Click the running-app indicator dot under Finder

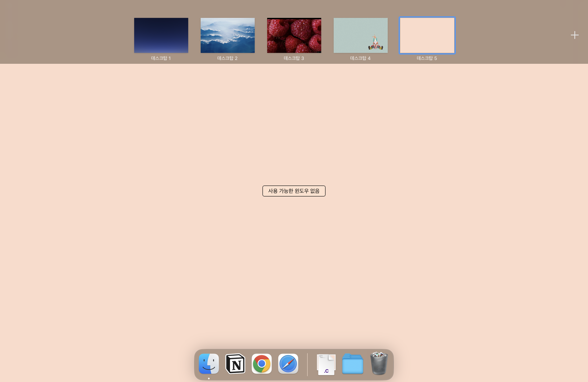(209, 378)
